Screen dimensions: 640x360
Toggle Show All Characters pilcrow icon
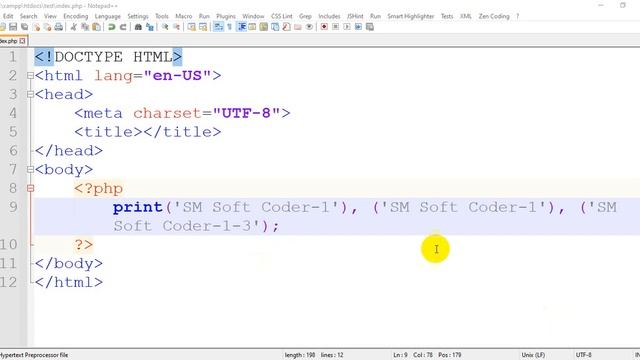[229, 27]
